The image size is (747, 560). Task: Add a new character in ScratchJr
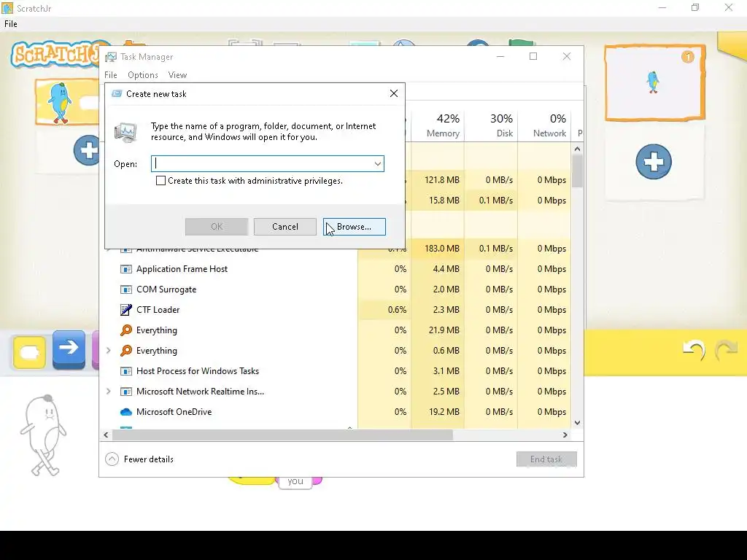[87, 150]
